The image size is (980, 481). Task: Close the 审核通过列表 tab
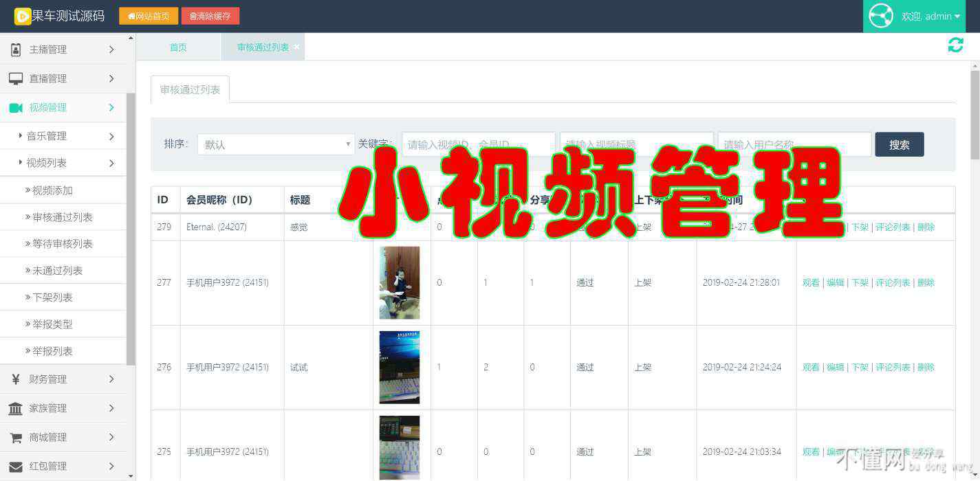click(x=296, y=47)
